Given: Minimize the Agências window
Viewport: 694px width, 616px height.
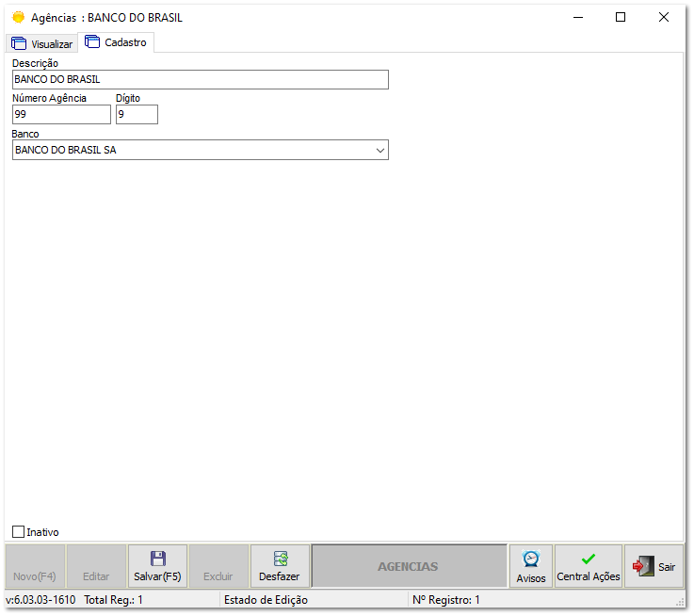Looking at the screenshot, I should tap(578, 17).
